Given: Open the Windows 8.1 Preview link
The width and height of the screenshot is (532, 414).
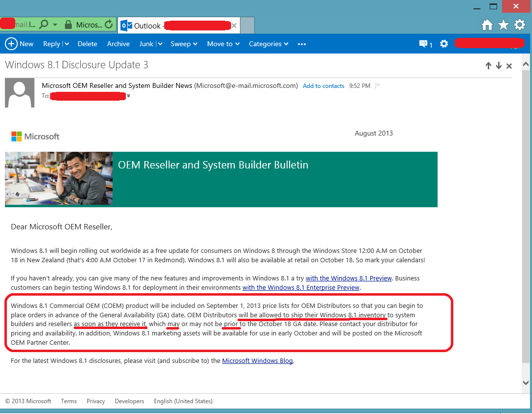Looking at the screenshot, I should 349,278.
